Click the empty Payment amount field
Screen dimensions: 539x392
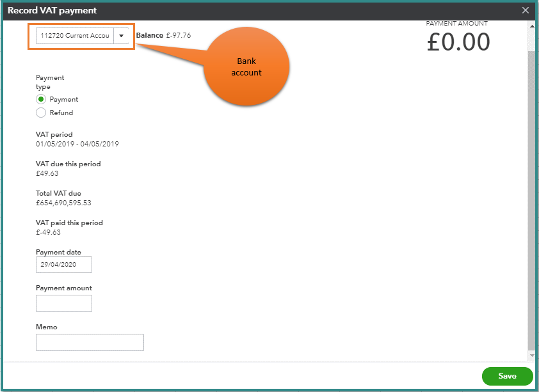coord(63,303)
